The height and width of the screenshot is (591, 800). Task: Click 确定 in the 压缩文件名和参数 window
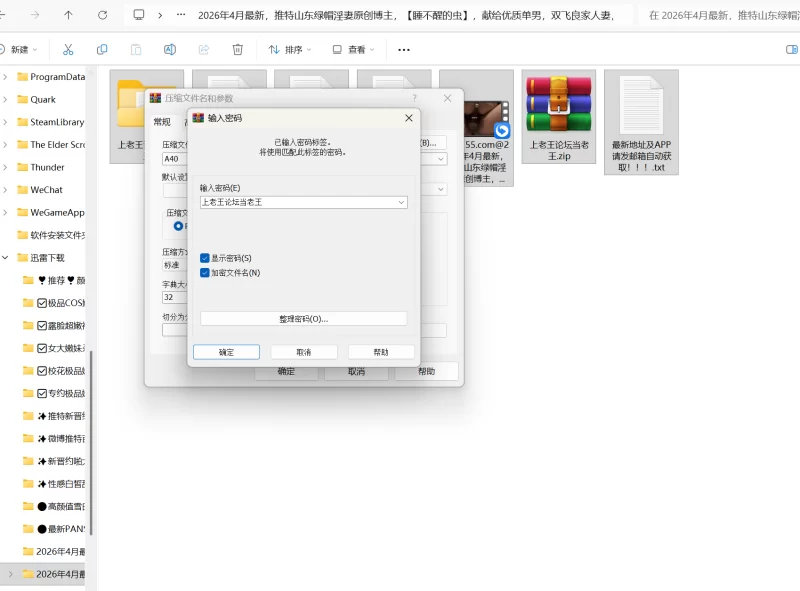286,372
